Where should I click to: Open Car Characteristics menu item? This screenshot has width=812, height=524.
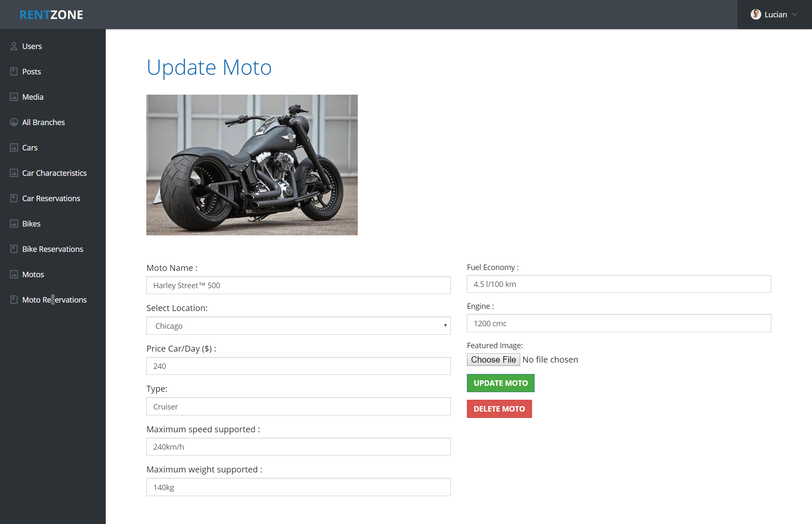pos(54,173)
